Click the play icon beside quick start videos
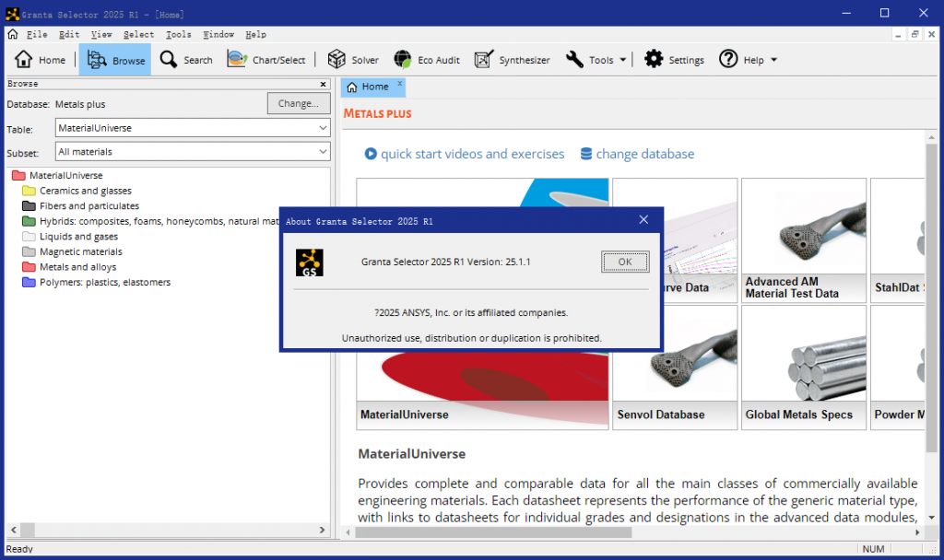 (371, 154)
